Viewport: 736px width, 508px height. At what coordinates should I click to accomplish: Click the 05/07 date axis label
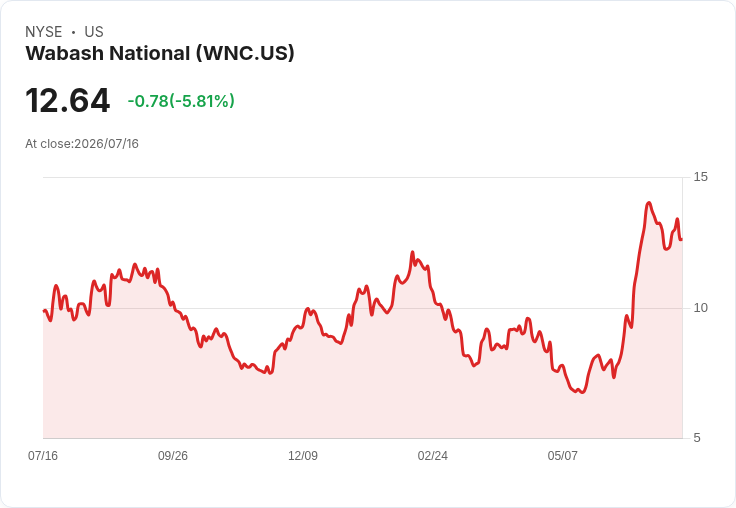[x=562, y=456]
